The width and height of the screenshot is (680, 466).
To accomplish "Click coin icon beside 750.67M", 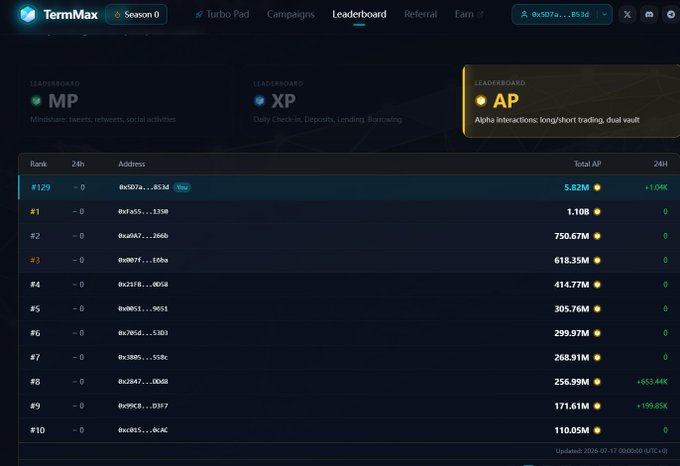I will coord(597,236).
